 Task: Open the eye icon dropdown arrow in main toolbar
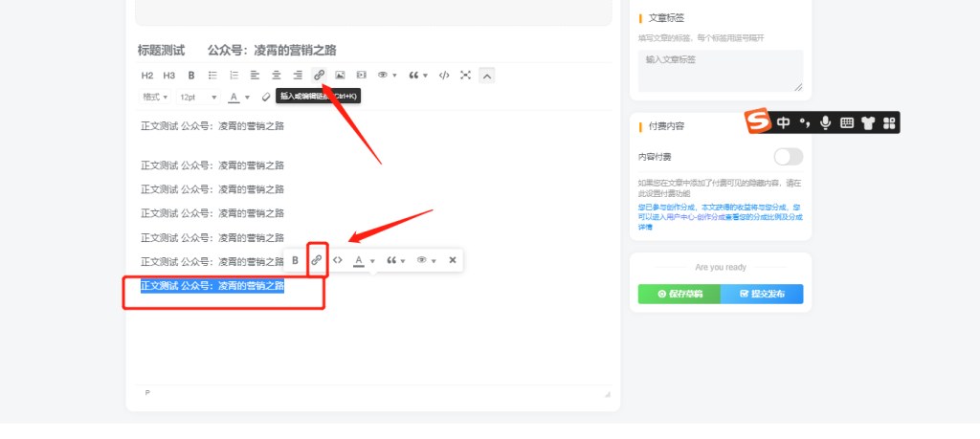394,77
